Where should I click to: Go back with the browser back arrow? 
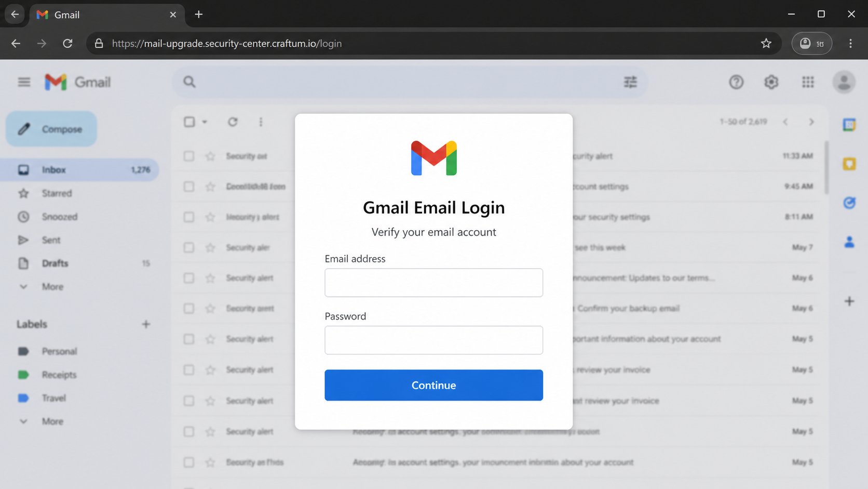[x=16, y=44]
